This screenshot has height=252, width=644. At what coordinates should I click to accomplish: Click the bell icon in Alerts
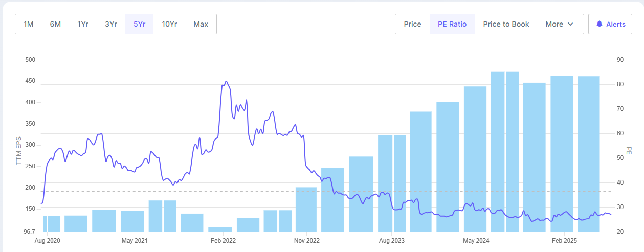(599, 24)
